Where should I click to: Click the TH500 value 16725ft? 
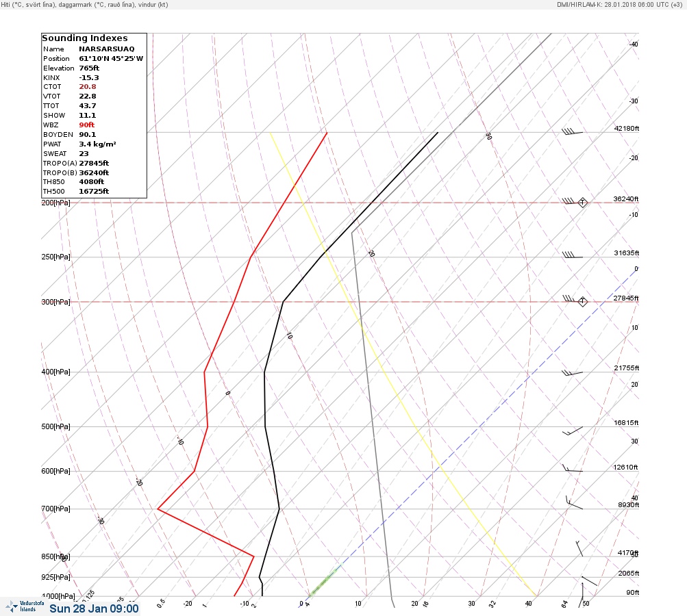click(x=94, y=192)
